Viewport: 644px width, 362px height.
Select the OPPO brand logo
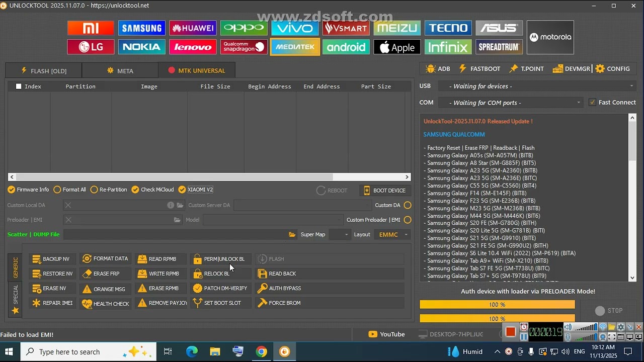(244, 28)
